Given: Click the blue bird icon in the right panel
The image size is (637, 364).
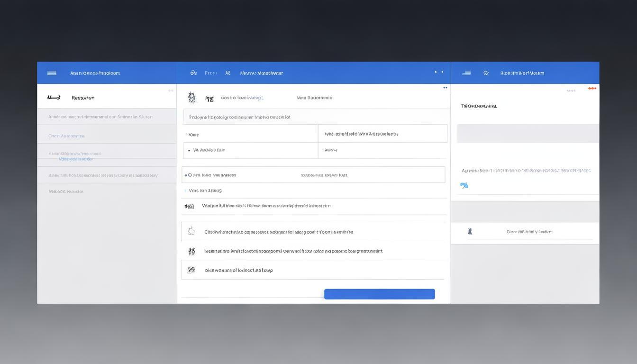Looking at the screenshot, I should pos(464,186).
